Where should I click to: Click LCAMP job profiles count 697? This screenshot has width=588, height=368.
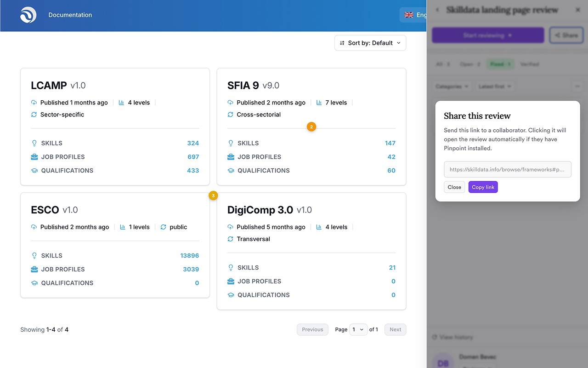(193, 157)
